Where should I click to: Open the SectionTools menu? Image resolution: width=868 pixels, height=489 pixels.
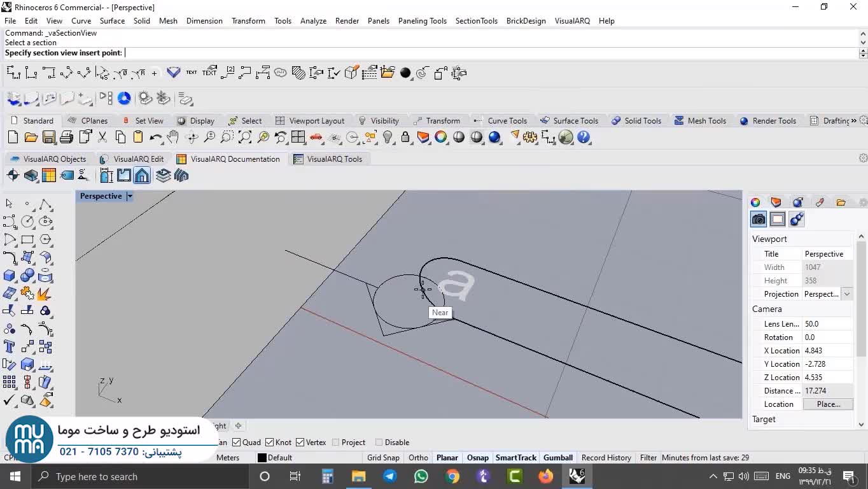click(476, 20)
